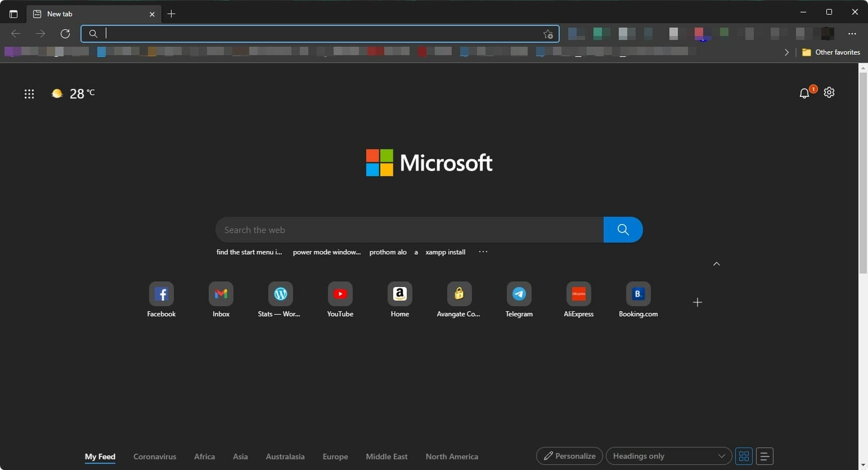The image size is (868, 470).
Task: Add a new quick link with plus
Action: (698, 302)
